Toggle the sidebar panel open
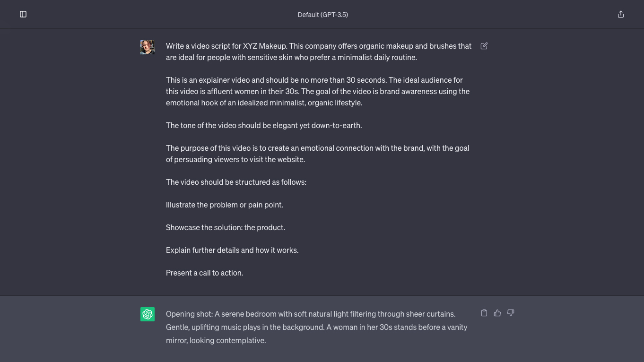The width and height of the screenshot is (644, 362). 23,14
